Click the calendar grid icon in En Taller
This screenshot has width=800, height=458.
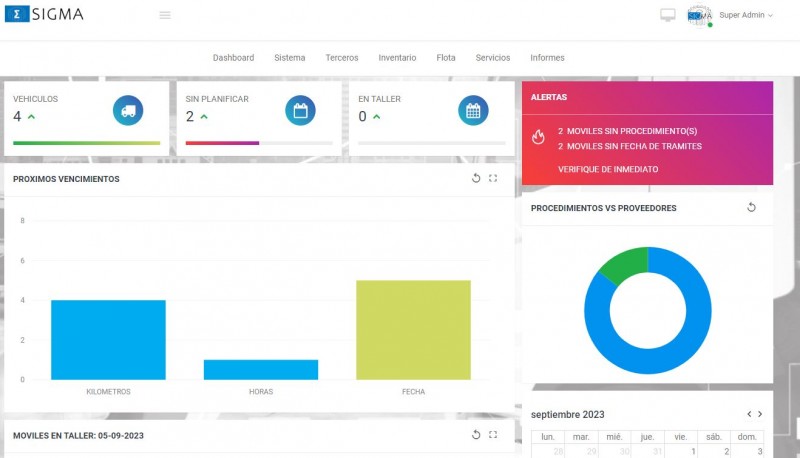pyautogui.click(x=473, y=111)
